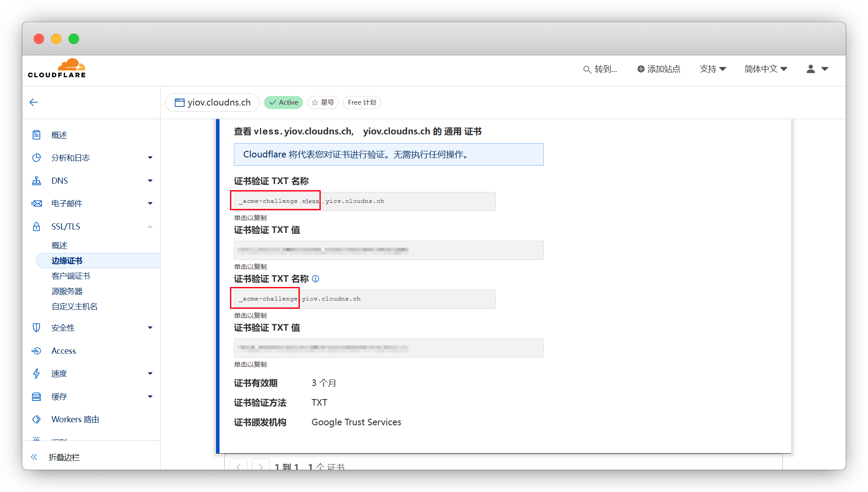Click the back arrow icon in sidebar
Viewport: 868px width, 492px height.
click(x=34, y=102)
